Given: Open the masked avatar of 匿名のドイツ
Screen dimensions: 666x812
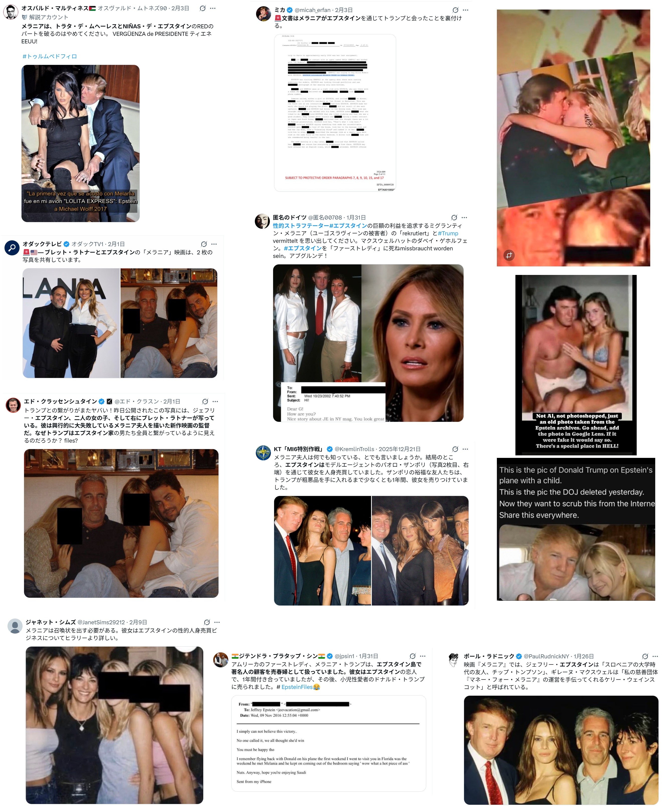Looking at the screenshot, I should (262, 221).
